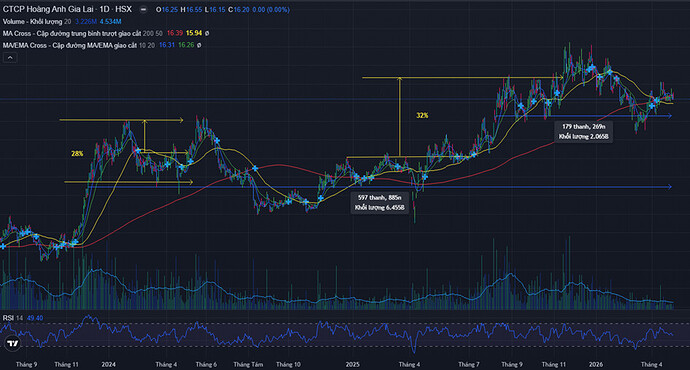690x370 pixels.
Task: Select the 28% measurement label
Action: tap(77, 154)
